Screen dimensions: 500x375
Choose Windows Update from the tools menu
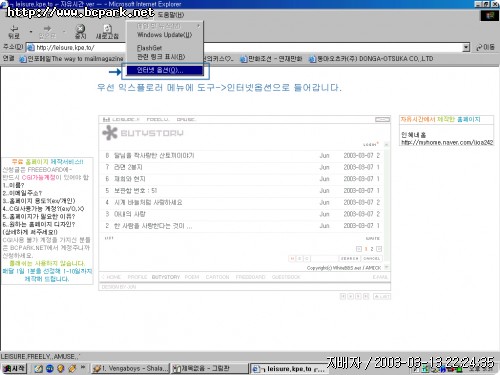pos(164,35)
